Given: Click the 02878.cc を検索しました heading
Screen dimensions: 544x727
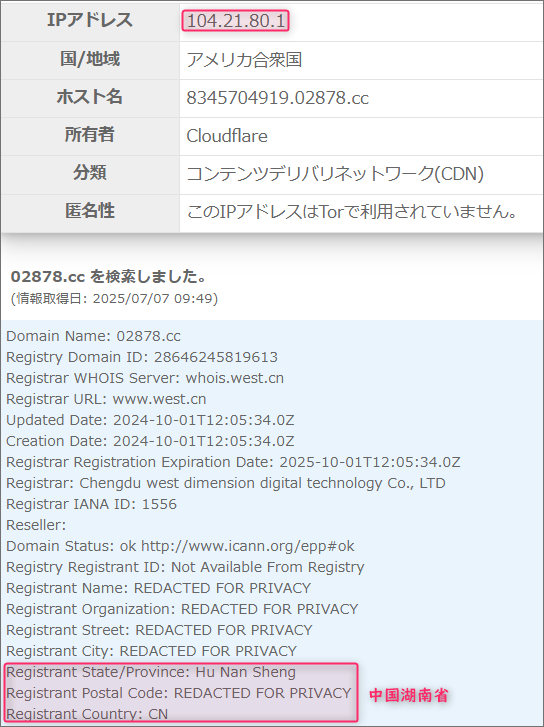Looking at the screenshot, I should [x=109, y=277].
